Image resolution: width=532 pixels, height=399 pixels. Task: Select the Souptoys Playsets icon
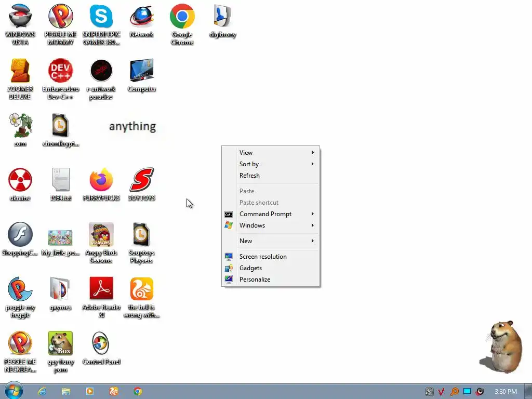coord(141,243)
